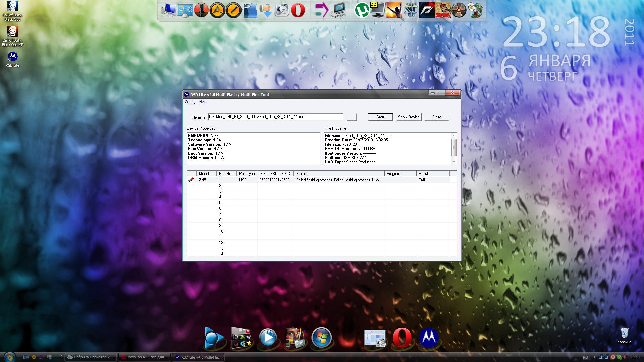Launch the blue play media player in bottom dock

pos(268,338)
